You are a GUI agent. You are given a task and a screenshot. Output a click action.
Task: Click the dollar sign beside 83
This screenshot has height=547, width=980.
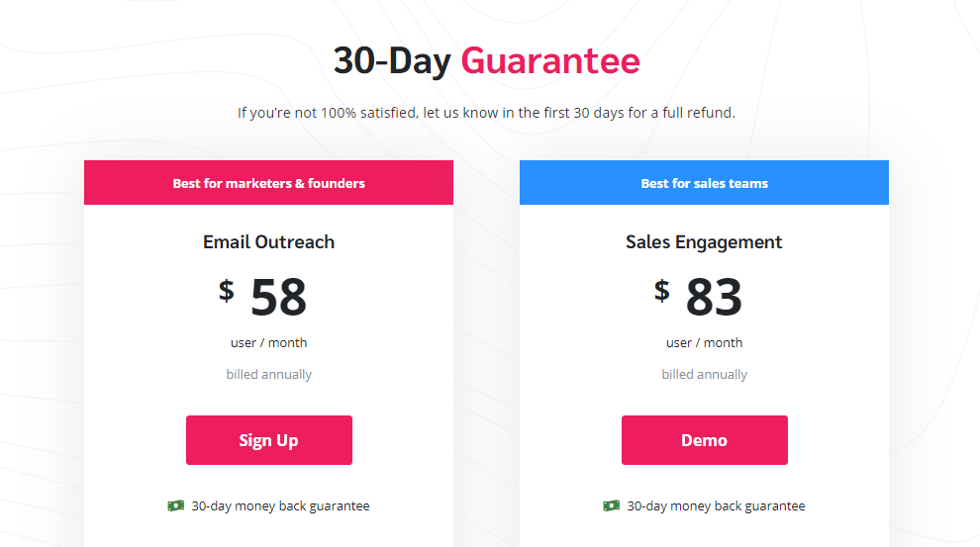[x=662, y=291]
